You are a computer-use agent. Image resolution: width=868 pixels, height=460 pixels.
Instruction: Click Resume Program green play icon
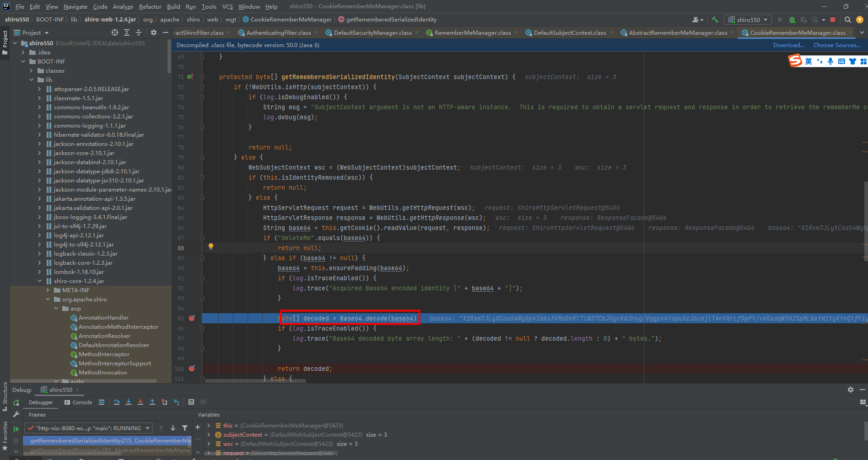(x=16, y=429)
